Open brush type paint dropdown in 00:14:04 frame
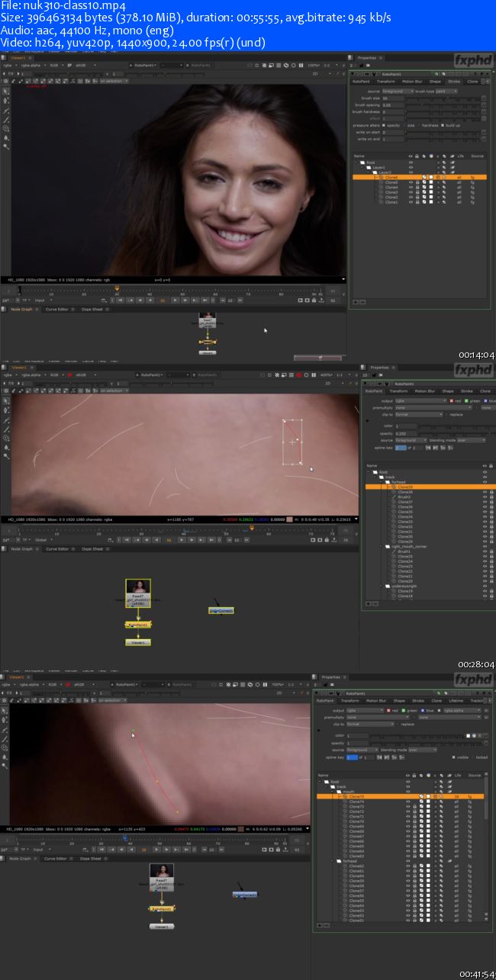Screen dimensions: 496x980 pyautogui.click(x=446, y=92)
